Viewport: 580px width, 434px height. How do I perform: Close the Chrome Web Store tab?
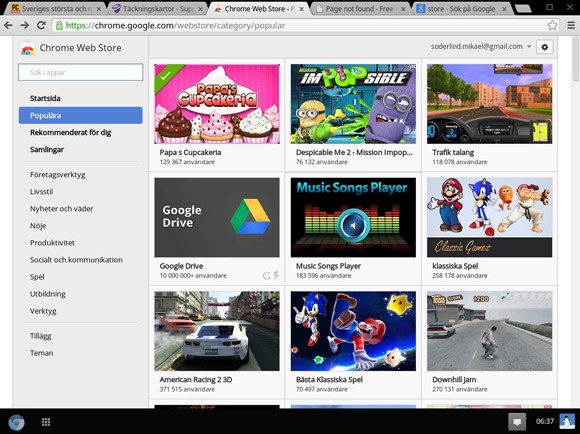coord(302,9)
